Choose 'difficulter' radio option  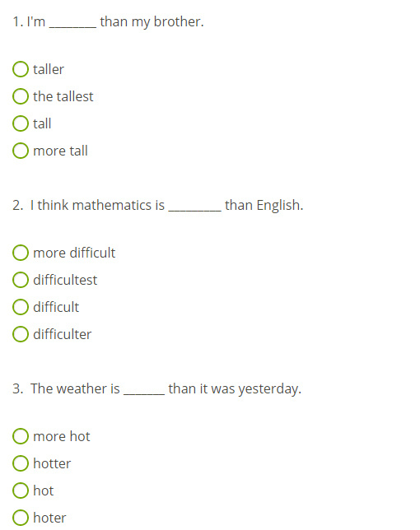21,334
